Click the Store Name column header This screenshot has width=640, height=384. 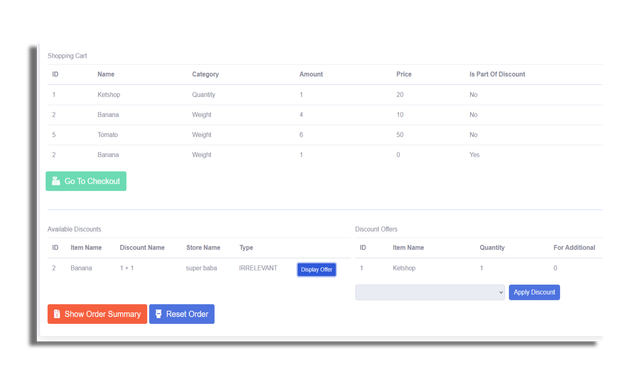[x=203, y=248]
